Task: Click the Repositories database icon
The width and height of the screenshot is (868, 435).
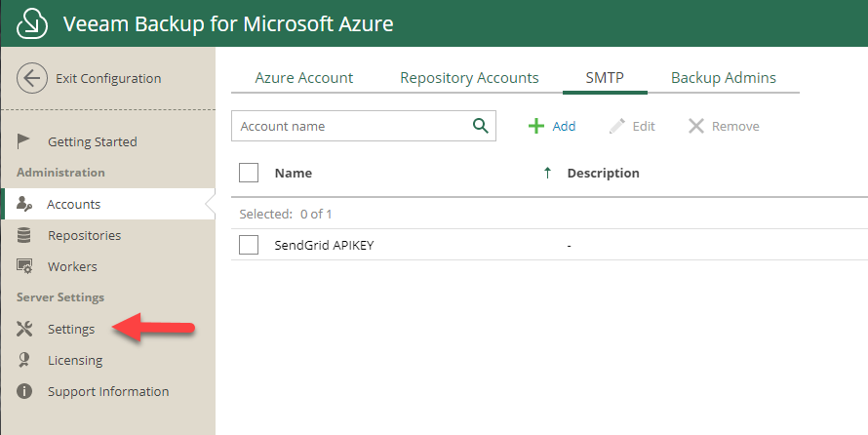Action: (23, 235)
